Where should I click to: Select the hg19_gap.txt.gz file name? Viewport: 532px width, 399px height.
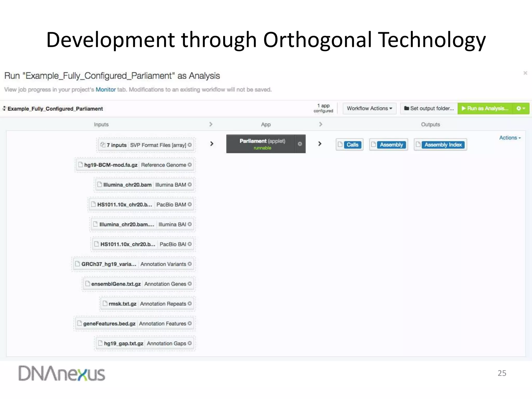click(124, 343)
